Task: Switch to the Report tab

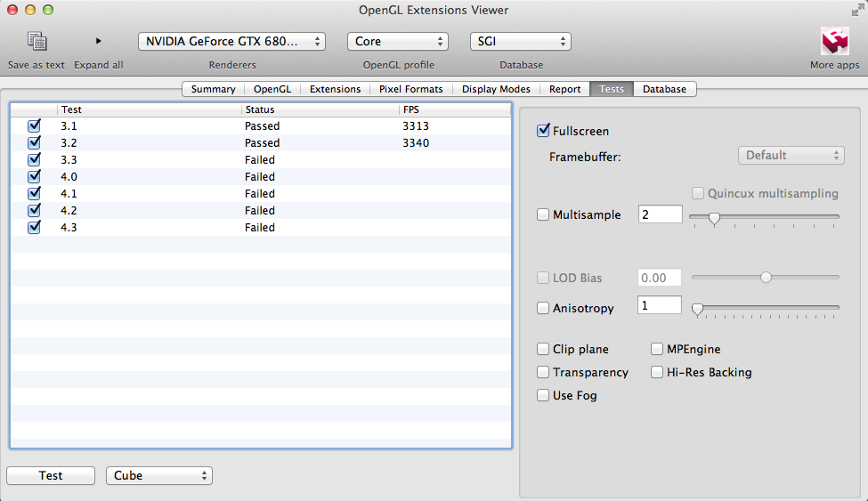Action: coord(564,89)
